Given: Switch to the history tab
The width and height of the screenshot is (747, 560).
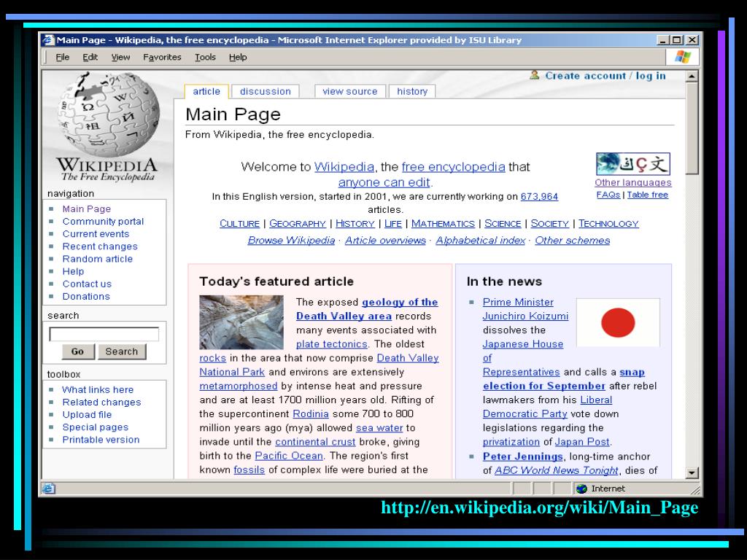Looking at the screenshot, I should [x=412, y=91].
